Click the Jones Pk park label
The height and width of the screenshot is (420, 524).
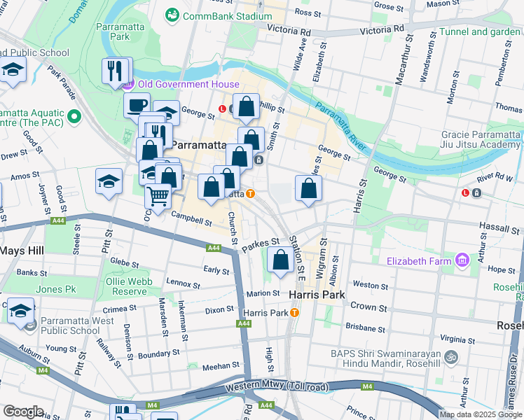(56, 289)
